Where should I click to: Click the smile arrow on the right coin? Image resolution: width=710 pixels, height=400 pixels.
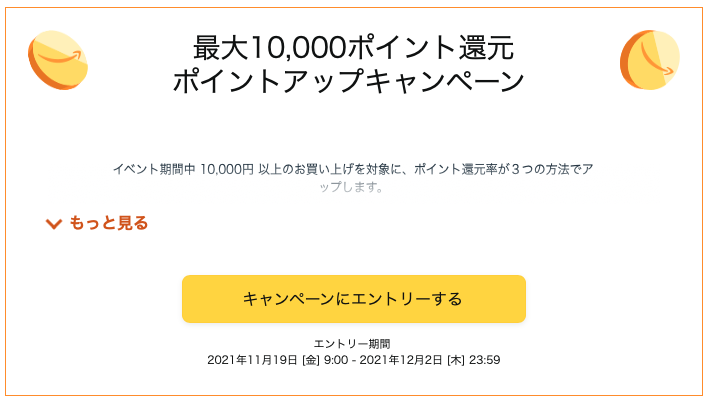[657, 59]
